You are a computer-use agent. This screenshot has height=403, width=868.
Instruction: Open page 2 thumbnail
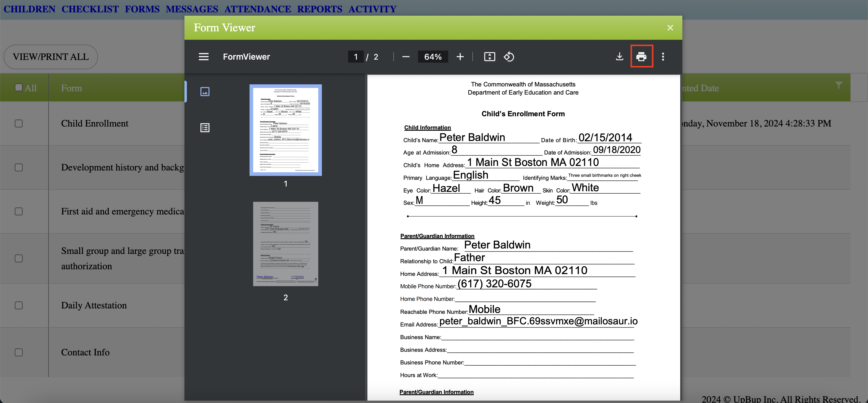285,244
